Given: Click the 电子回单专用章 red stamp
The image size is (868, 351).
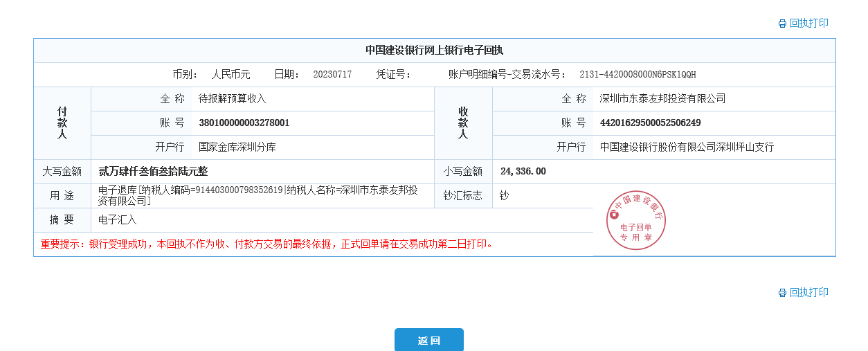Looking at the screenshot, I should coord(635,221).
